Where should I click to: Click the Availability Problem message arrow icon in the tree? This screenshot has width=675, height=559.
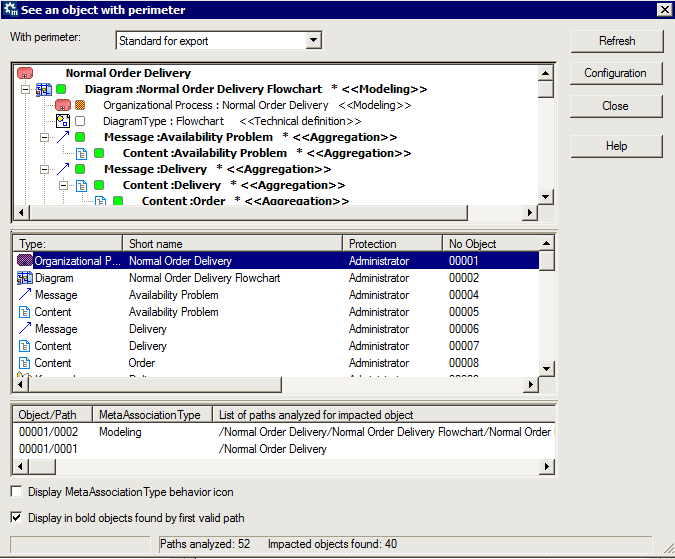coord(64,137)
